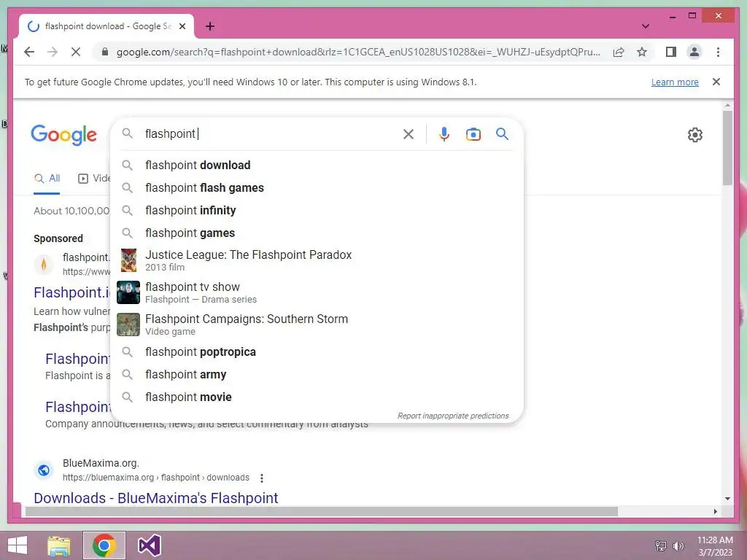Open Learn more about Chrome updates

pyautogui.click(x=675, y=82)
